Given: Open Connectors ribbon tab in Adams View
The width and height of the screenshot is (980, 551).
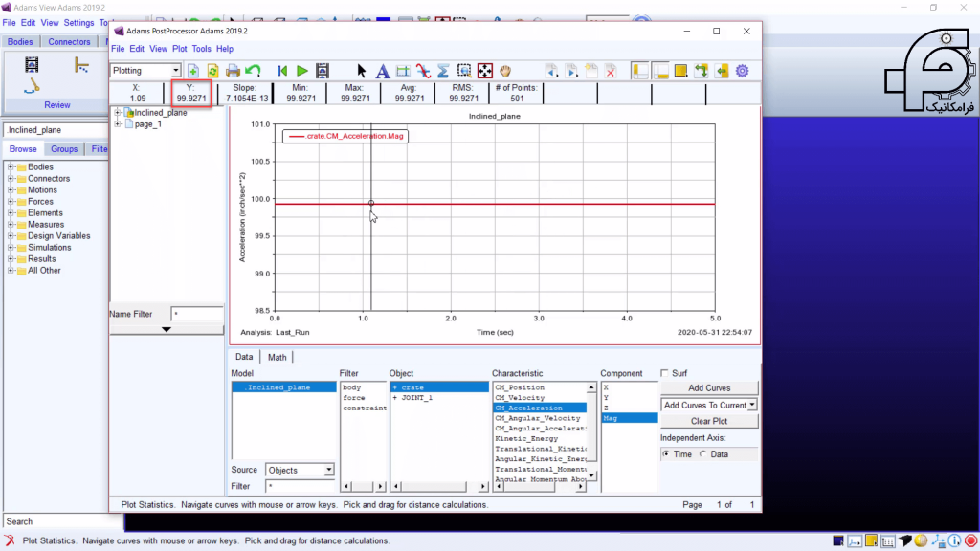Looking at the screenshot, I should click(69, 42).
